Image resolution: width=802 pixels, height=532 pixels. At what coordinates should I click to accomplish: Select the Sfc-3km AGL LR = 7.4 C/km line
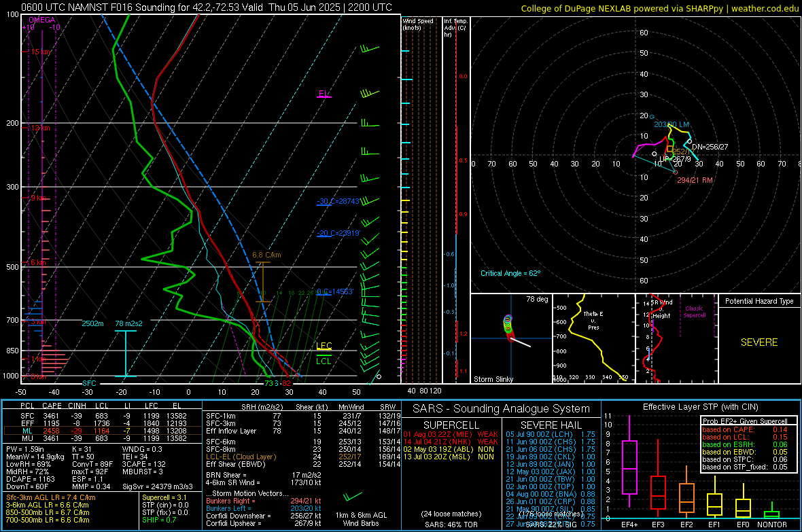point(51,497)
